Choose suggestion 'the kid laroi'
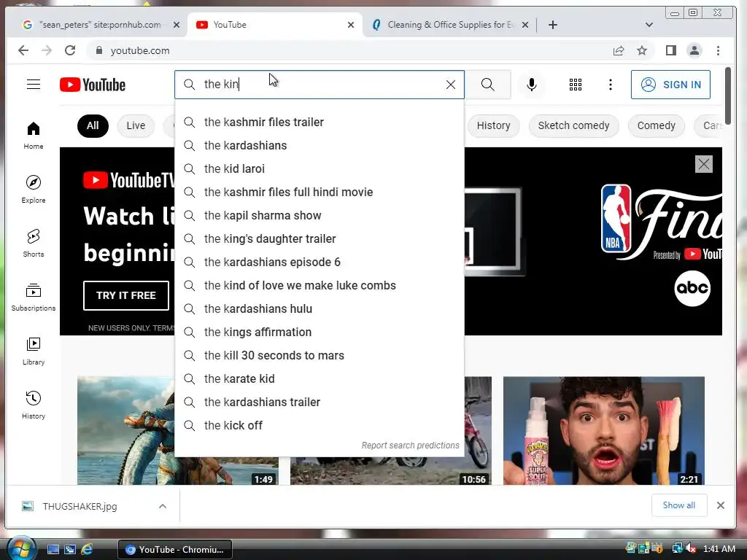This screenshot has height=560, width=747. tap(320, 169)
